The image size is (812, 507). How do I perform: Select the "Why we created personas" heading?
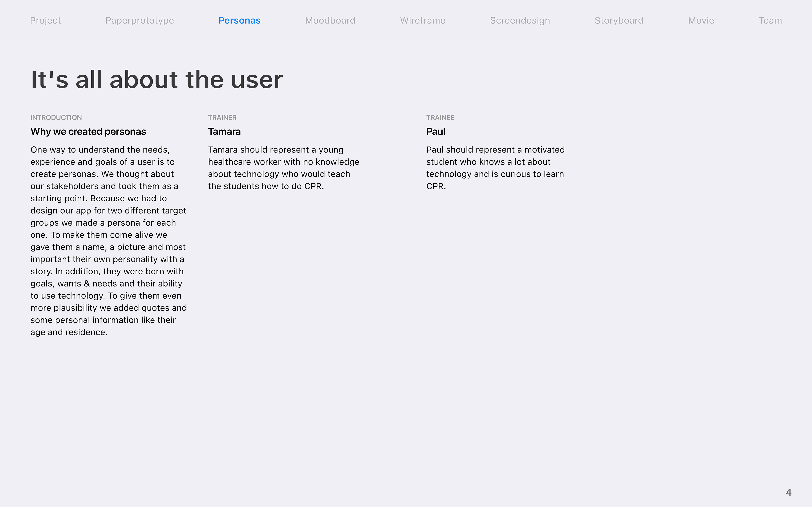[x=88, y=131]
